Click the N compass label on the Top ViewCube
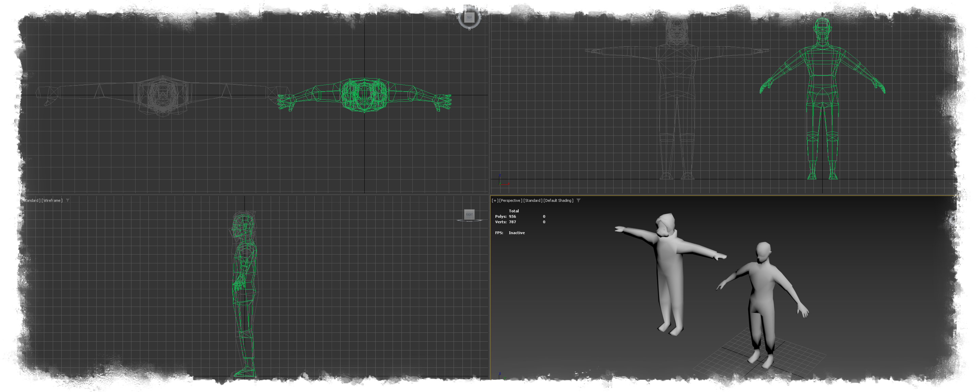980x392 pixels. [x=469, y=6]
